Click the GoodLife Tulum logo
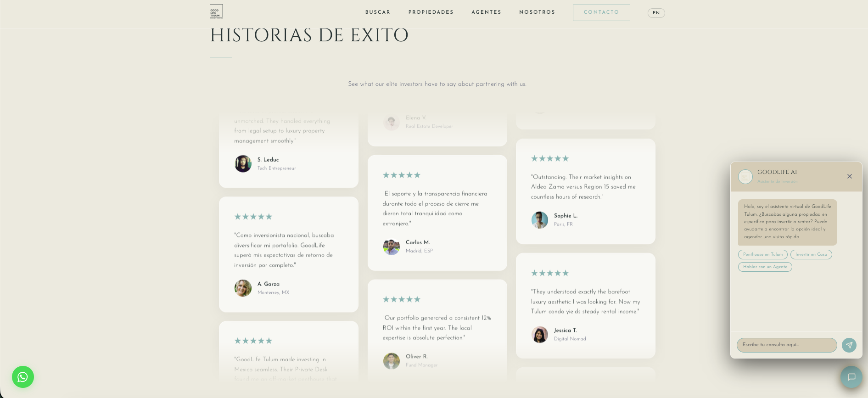868x398 pixels. (216, 11)
